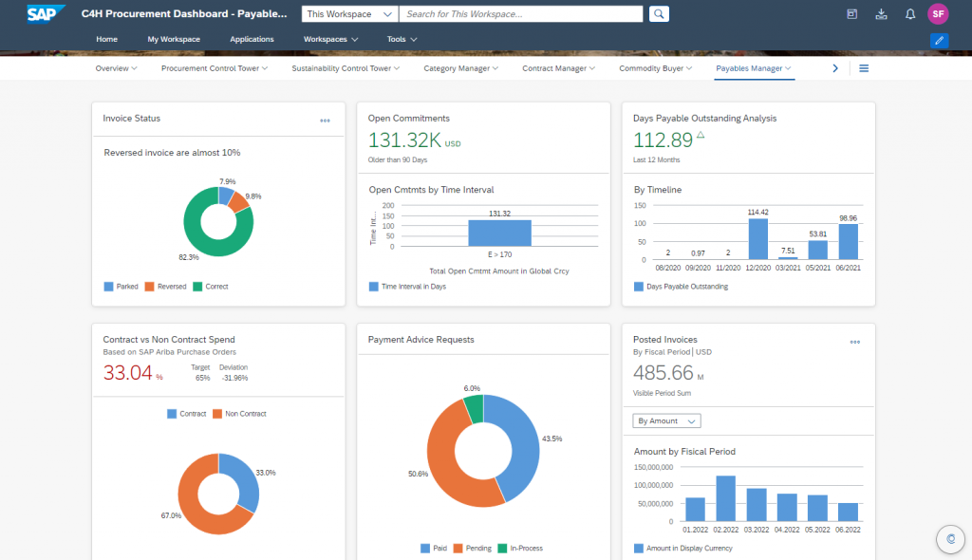Open the By Amount dropdown
This screenshot has width=972, height=560.
[x=666, y=420]
